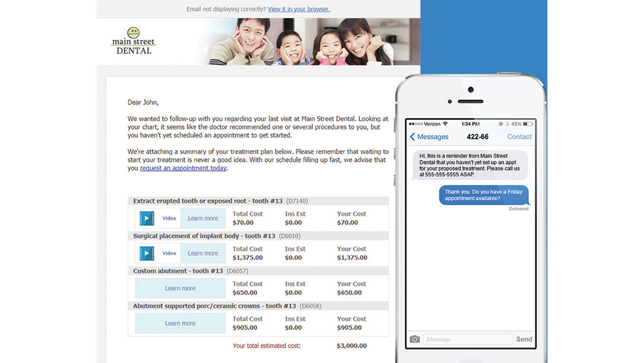Select the blue 'Friday appointment' reply bubble
Screen dimensions: 644x363
coord(484,195)
